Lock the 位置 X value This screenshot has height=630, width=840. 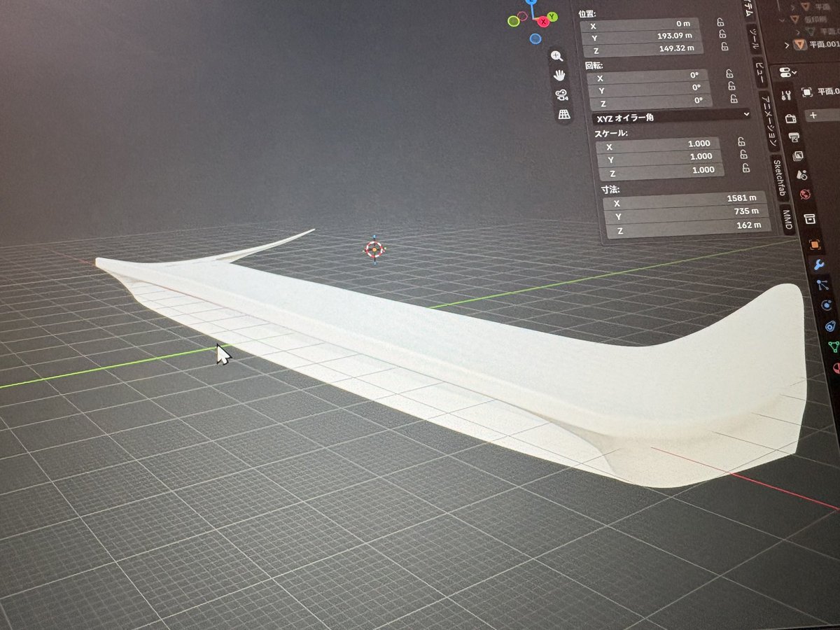click(x=720, y=22)
